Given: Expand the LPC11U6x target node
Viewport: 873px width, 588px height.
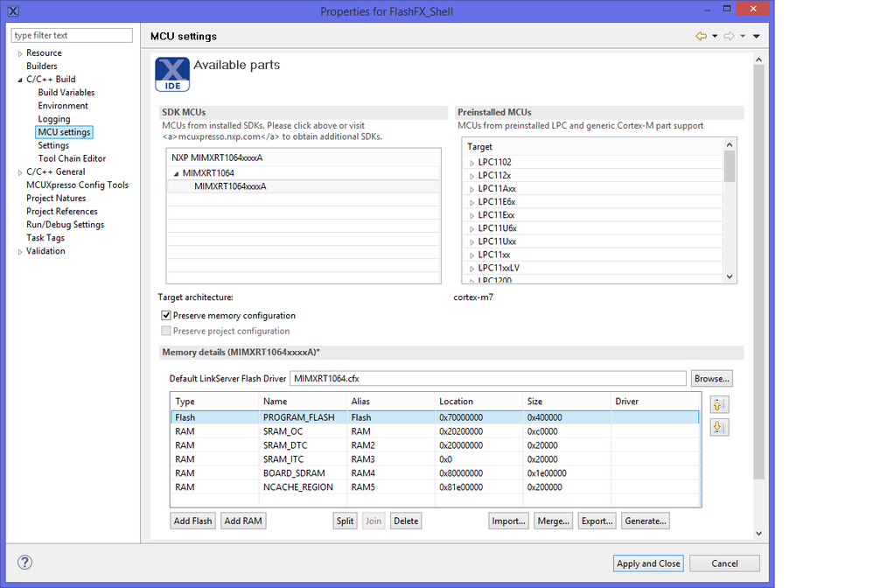Looking at the screenshot, I should pyautogui.click(x=471, y=229).
